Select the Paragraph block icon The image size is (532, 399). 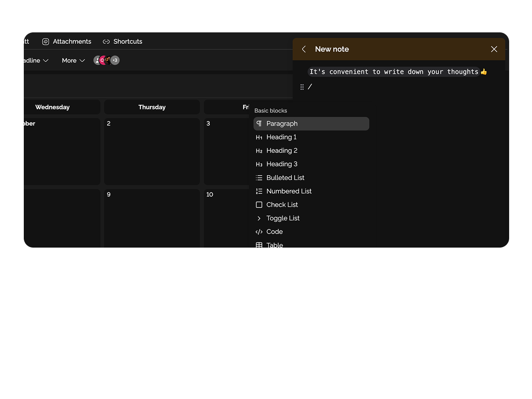tap(259, 123)
